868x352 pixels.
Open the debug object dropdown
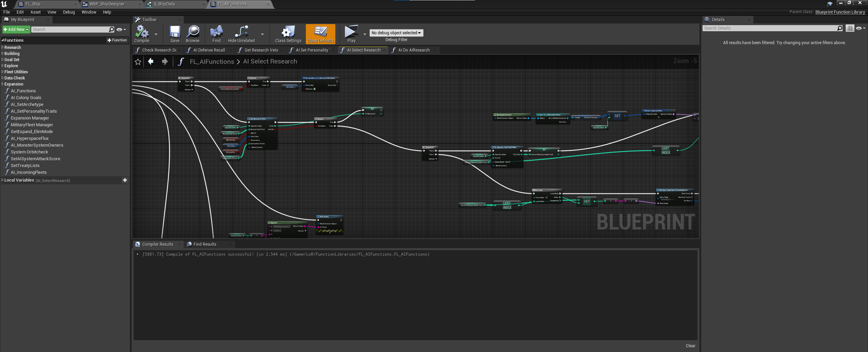(x=396, y=33)
